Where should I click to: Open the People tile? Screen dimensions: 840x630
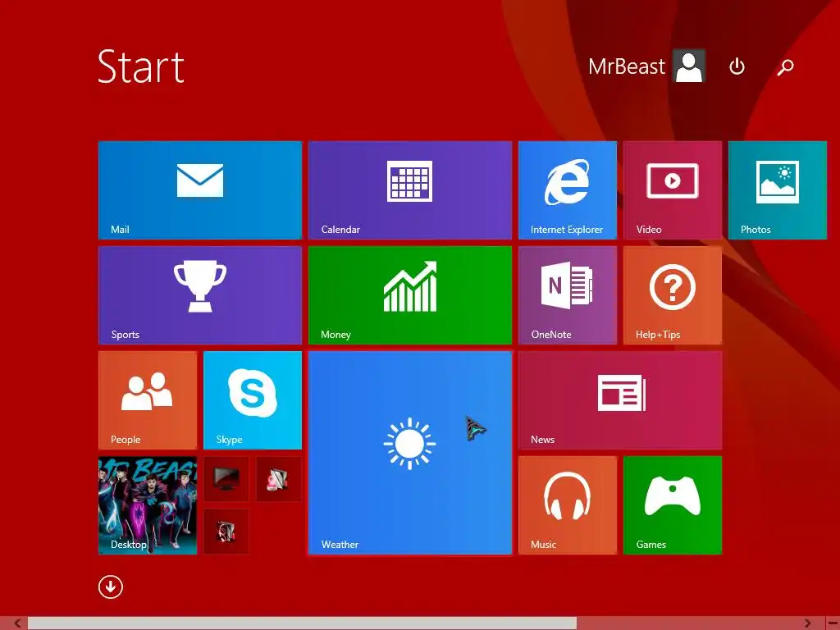[148, 400]
